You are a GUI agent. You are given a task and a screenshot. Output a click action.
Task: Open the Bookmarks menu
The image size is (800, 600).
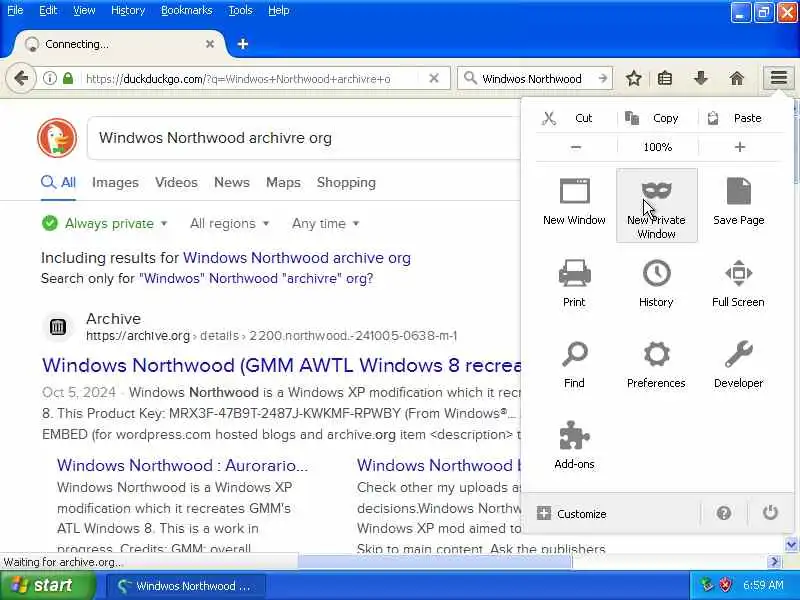click(186, 10)
